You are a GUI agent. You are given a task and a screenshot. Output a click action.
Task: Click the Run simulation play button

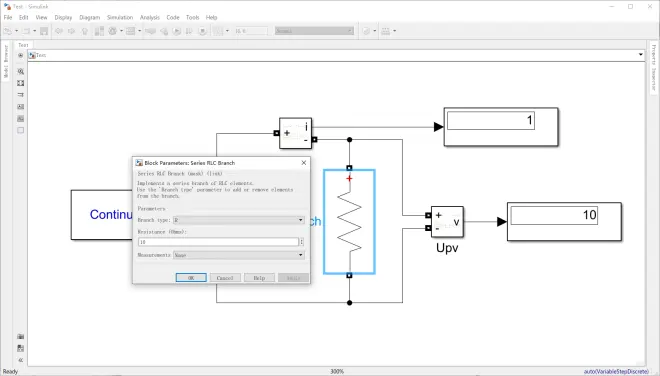[x=177, y=31]
